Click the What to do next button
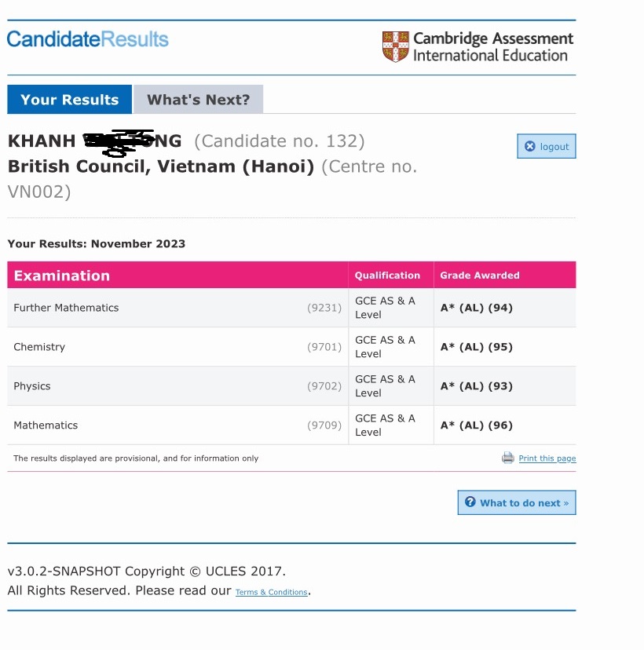644x650 pixels. pyautogui.click(x=517, y=503)
